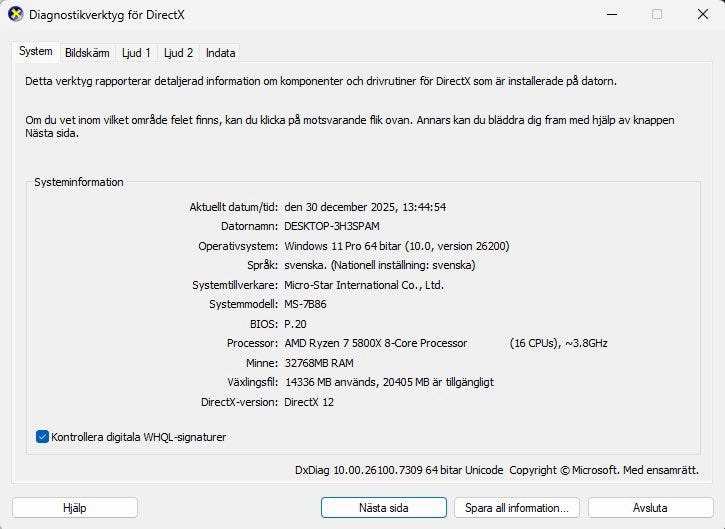The width and height of the screenshot is (725, 529).
Task: Click the Aktuellt datum/tid label
Action: (x=233, y=207)
